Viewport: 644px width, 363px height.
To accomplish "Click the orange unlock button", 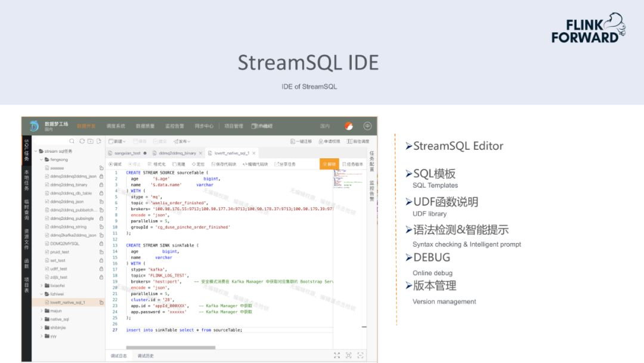I will (x=329, y=164).
